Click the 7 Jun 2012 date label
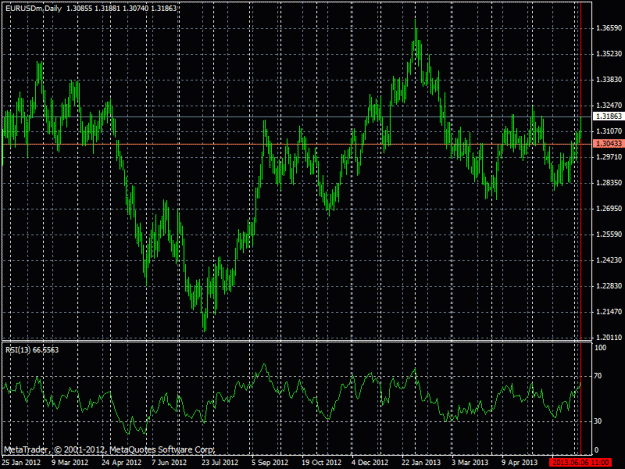This screenshot has height=469, width=625. (169, 462)
